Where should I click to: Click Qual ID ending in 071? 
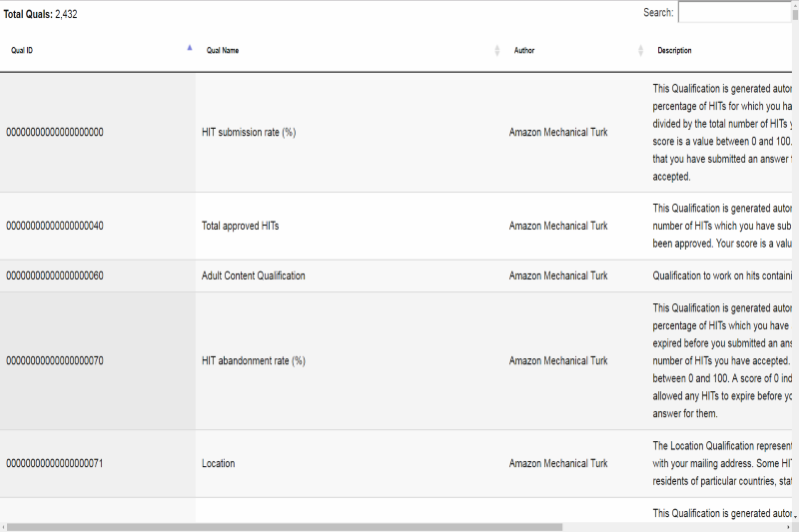(x=55, y=463)
